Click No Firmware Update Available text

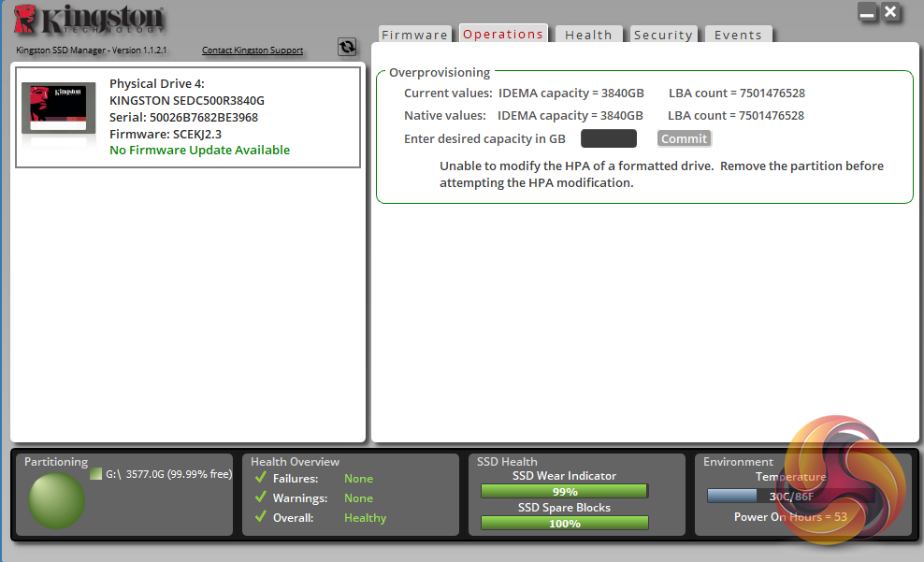200,150
